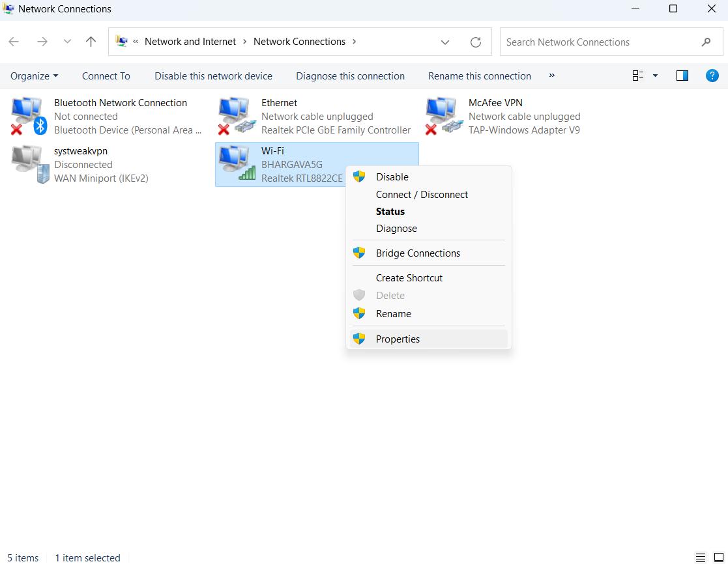Click the up one level arrow
728x564 pixels.
point(91,42)
